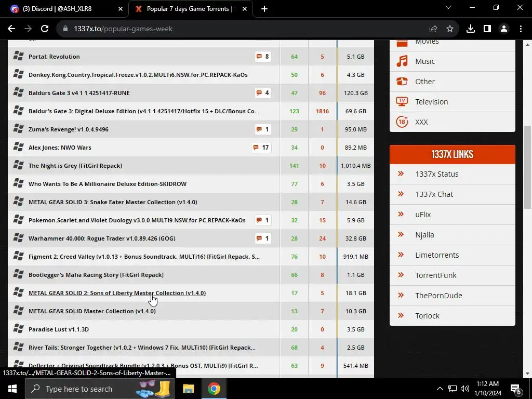Screen dimensions: 532x399
Task: Open notification center in taskbar
Action: [516, 389]
